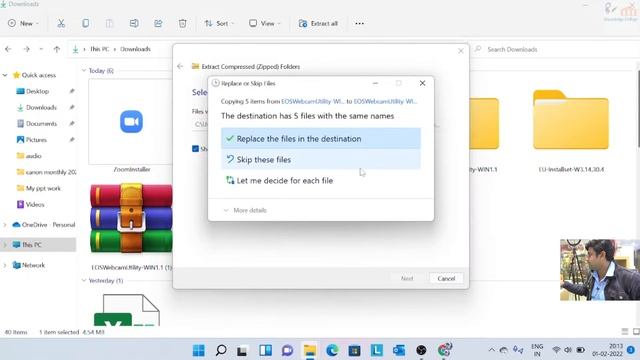Close the Extract Compressed Folders window
Screen dimensions: 640x360
460,51
